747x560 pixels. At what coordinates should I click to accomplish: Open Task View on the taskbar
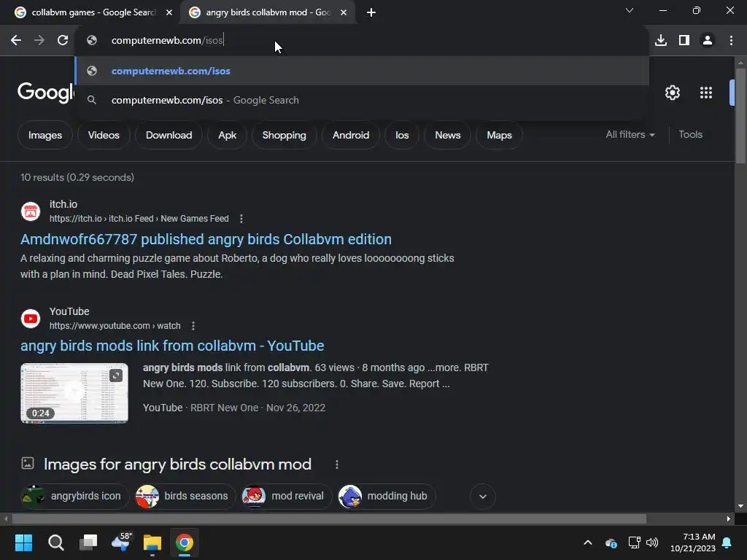click(88, 542)
